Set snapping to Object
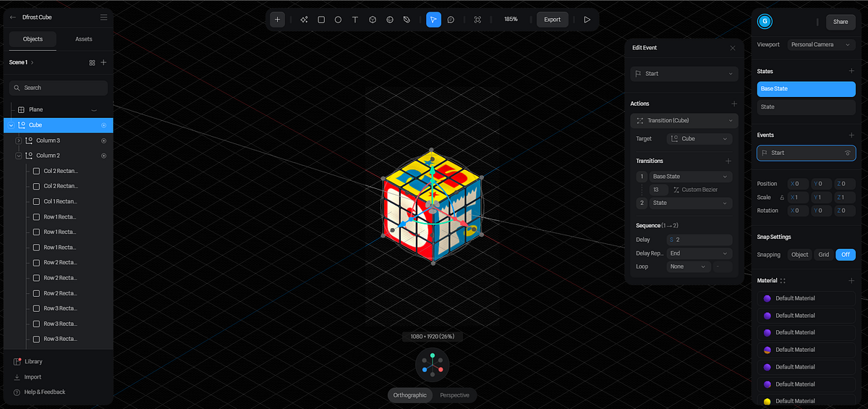 (800, 255)
